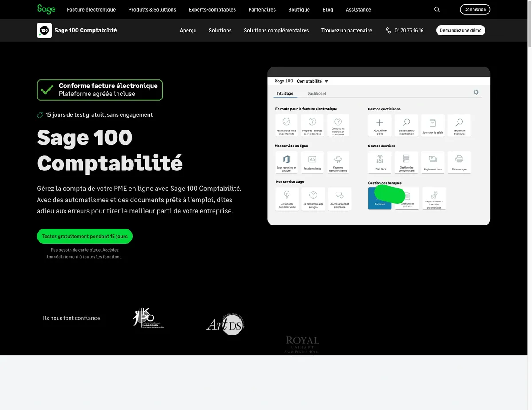The width and height of the screenshot is (532, 410).
Task: Click the Rapprochement bancaire automatique tile
Action: coord(434,198)
